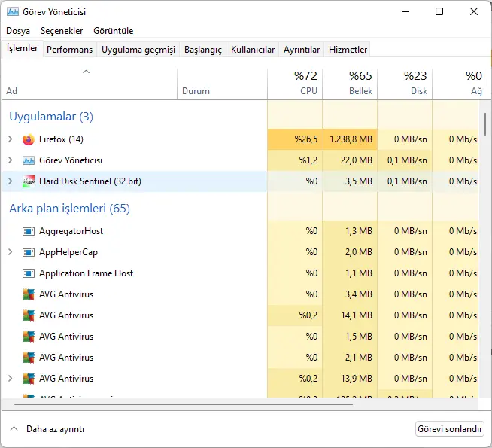Expand the AppHelperCap process entry
The width and height of the screenshot is (492, 448).
10,252
